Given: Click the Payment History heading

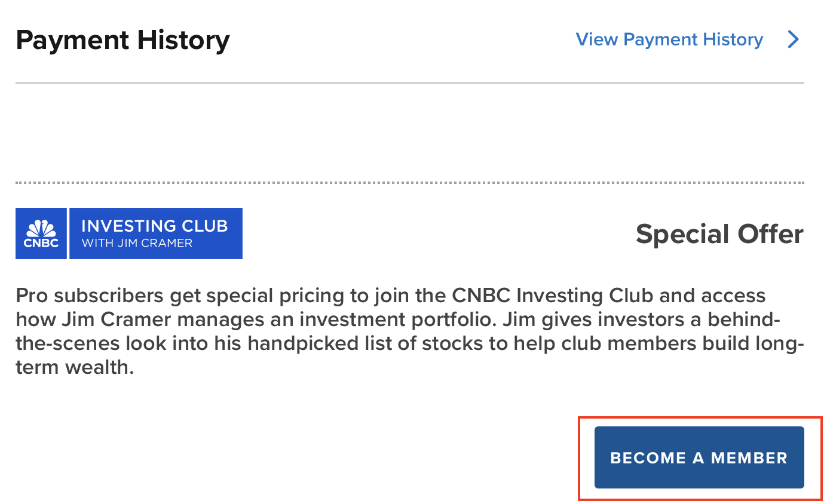Looking at the screenshot, I should tap(122, 41).
